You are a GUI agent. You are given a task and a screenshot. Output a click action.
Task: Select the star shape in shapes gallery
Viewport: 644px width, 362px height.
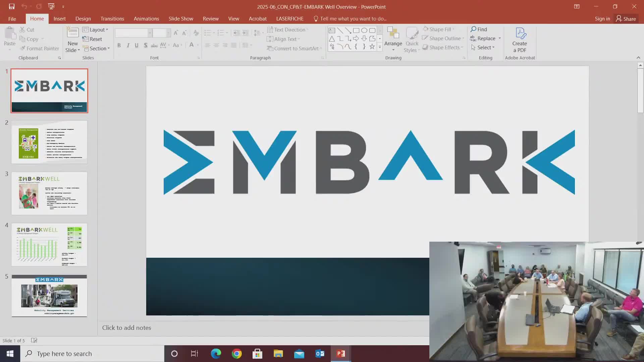[x=372, y=47]
